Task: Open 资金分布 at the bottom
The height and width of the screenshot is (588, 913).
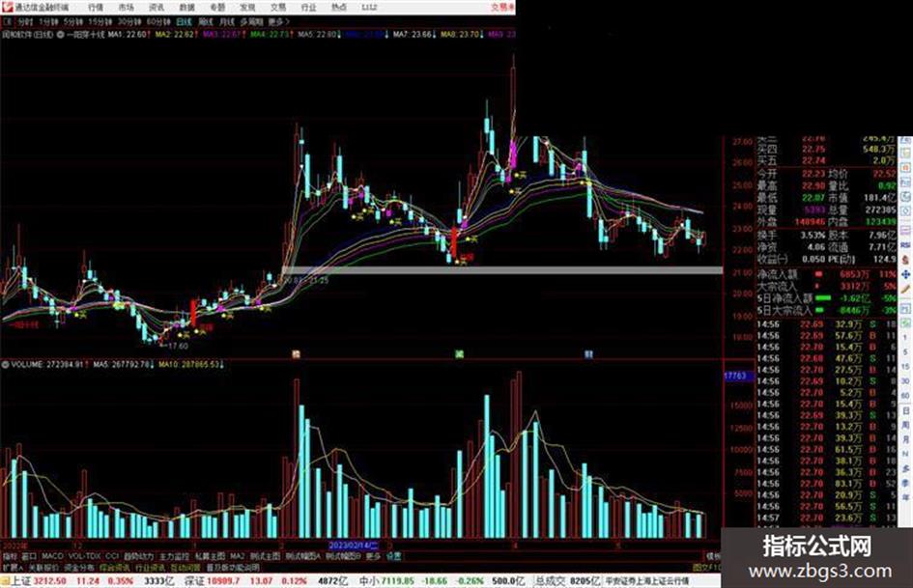Action: [78, 567]
